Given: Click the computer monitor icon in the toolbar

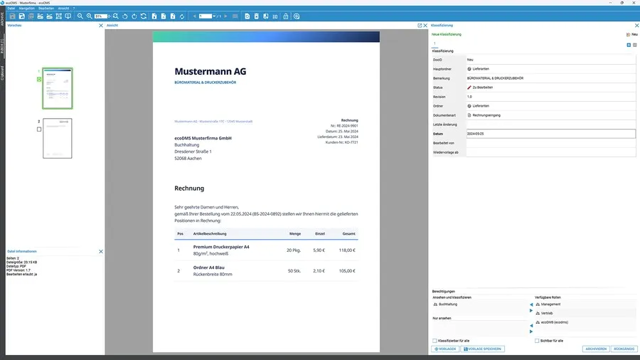Looking at the screenshot, I should (x=68, y=16).
